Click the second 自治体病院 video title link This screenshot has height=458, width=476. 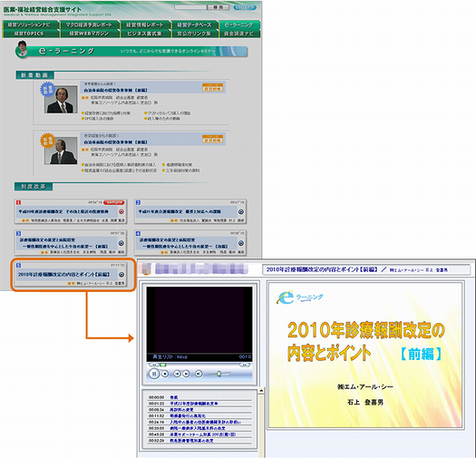pyautogui.click(x=116, y=142)
